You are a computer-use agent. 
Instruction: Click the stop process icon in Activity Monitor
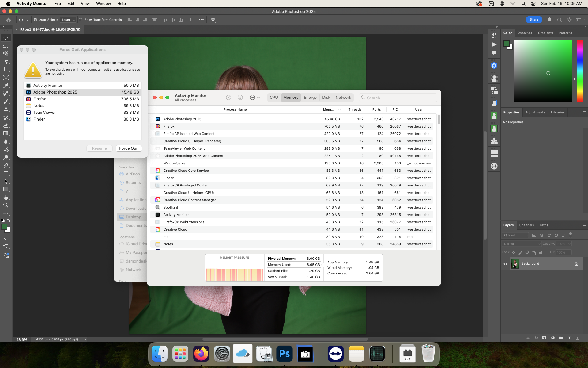228,98
